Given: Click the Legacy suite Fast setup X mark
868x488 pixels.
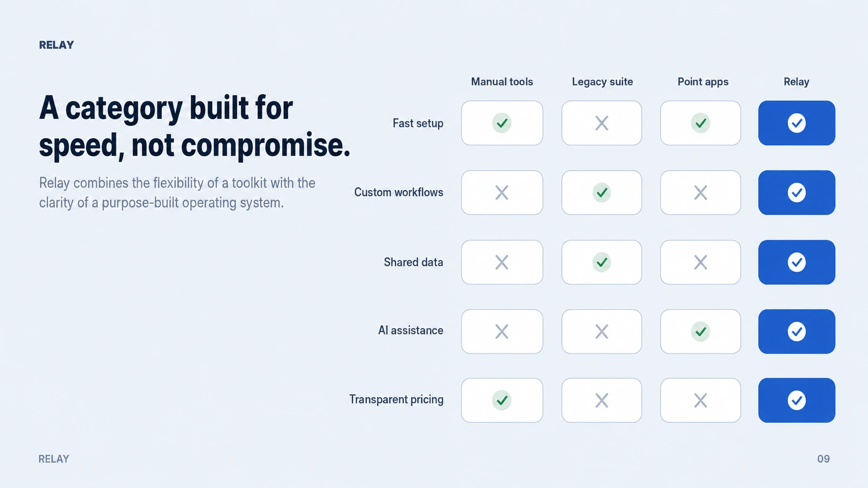Looking at the screenshot, I should tap(602, 123).
